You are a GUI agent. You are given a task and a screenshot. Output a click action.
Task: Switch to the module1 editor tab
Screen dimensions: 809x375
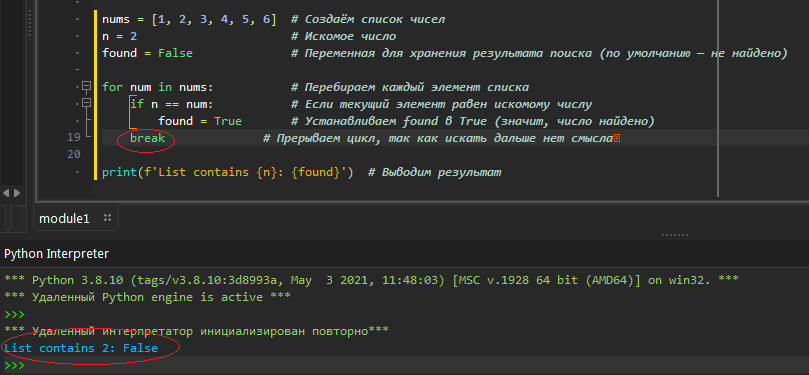coord(64,219)
